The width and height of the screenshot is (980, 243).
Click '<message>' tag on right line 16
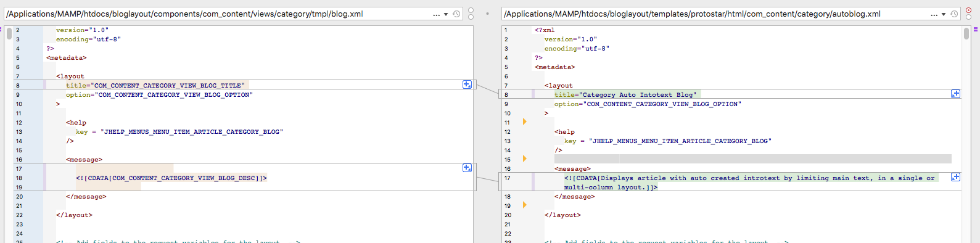point(573,168)
